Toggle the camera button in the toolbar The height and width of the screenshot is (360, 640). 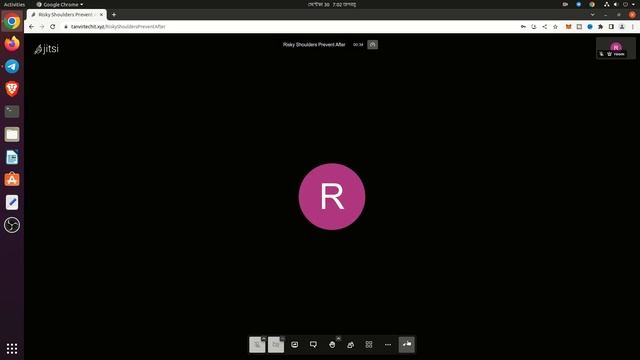(x=276, y=345)
